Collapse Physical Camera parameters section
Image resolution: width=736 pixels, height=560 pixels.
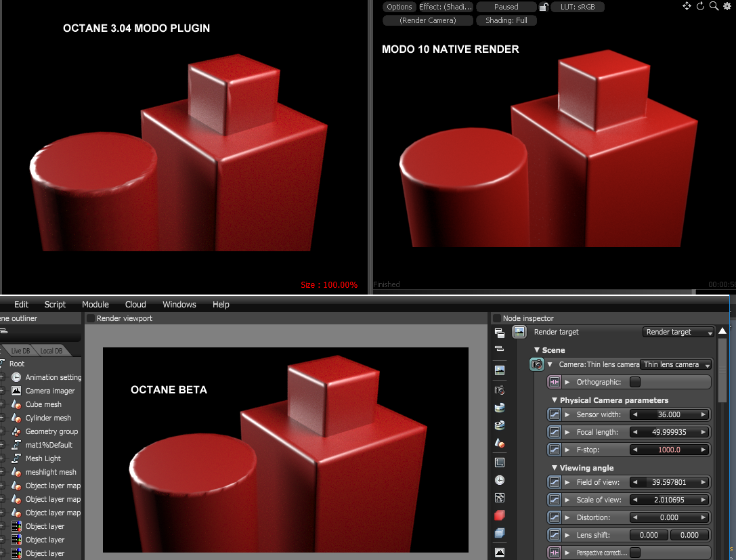point(555,400)
